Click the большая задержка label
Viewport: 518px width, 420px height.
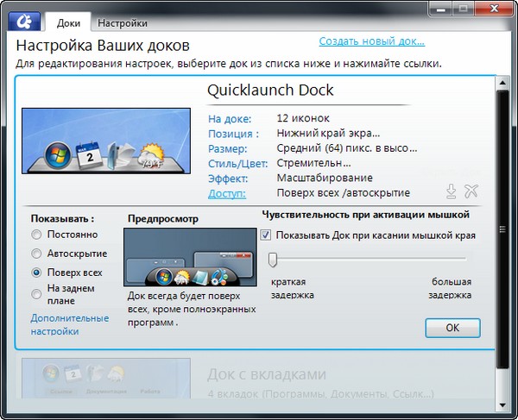[x=450, y=288]
